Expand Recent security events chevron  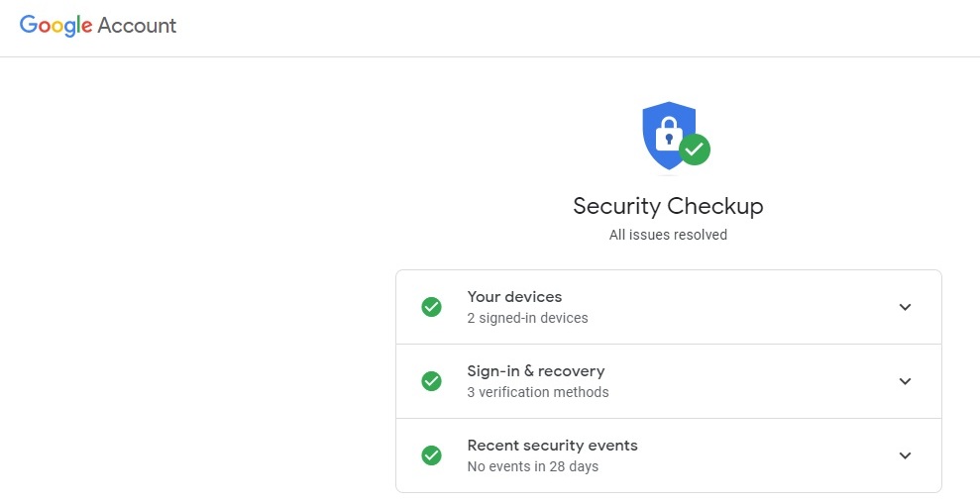(x=905, y=455)
